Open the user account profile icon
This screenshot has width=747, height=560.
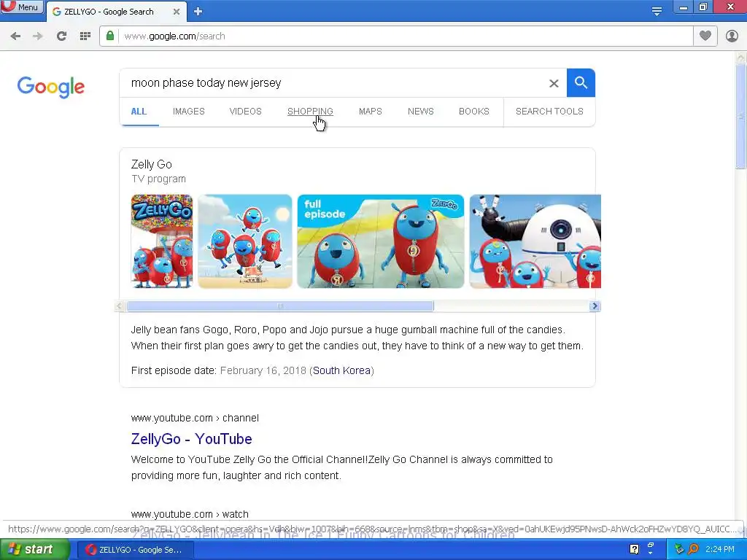732,36
